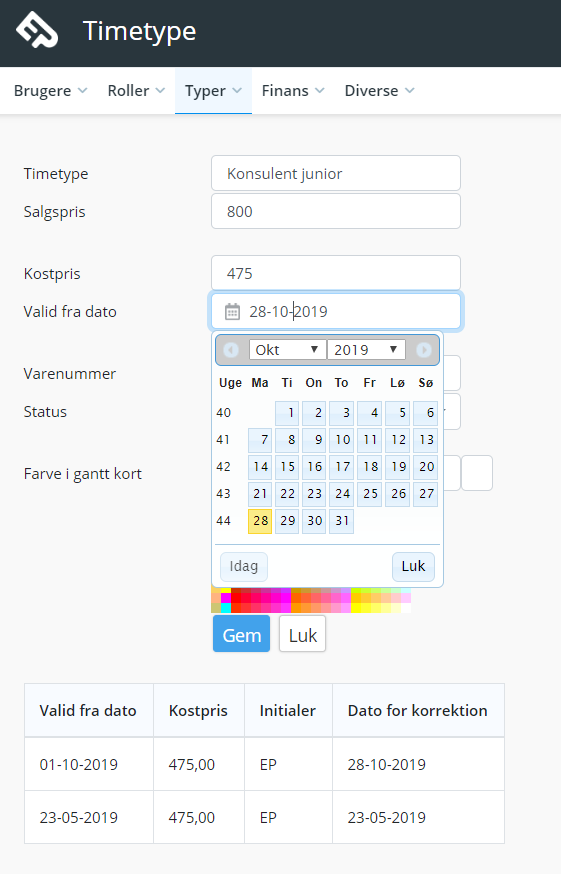Click the blue Gem button

click(241, 634)
